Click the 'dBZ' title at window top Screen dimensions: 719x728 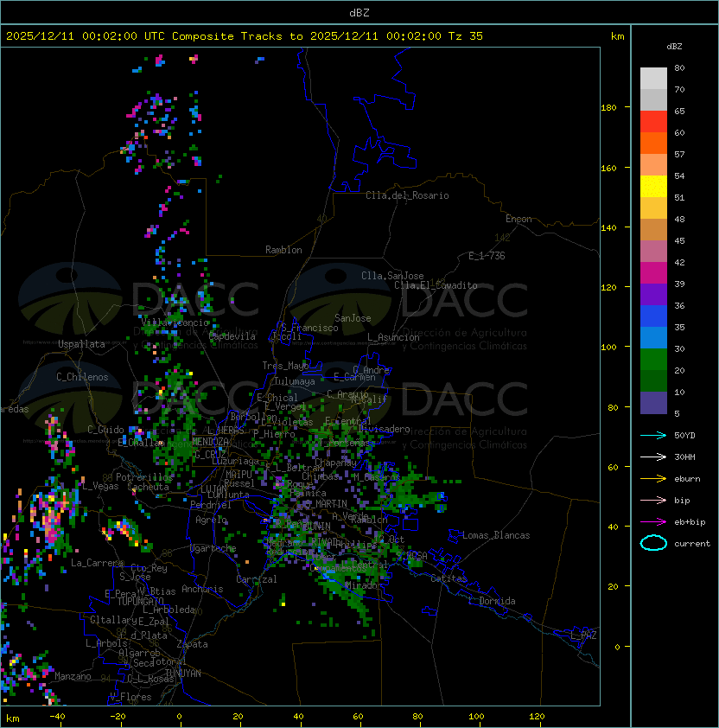[x=359, y=13]
